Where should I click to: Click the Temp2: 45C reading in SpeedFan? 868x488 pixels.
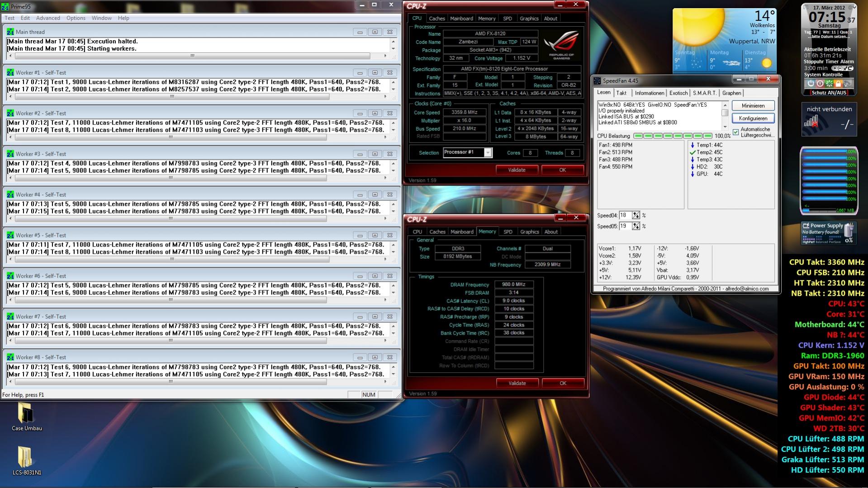click(709, 152)
